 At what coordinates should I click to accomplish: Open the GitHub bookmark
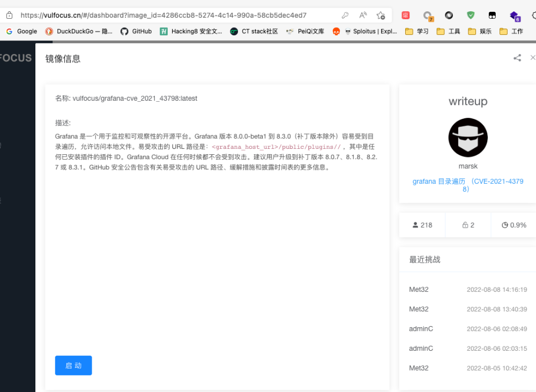click(136, 32)
